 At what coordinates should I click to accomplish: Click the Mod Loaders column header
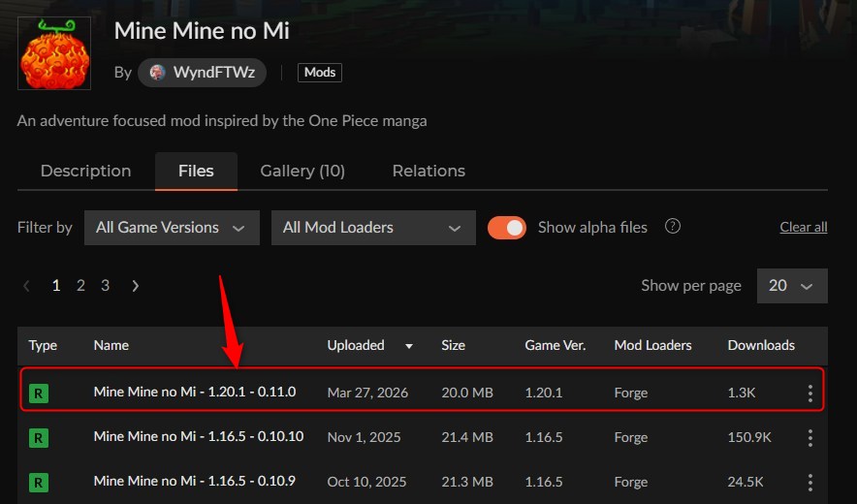pyautogui.click(x=652, y=345)
